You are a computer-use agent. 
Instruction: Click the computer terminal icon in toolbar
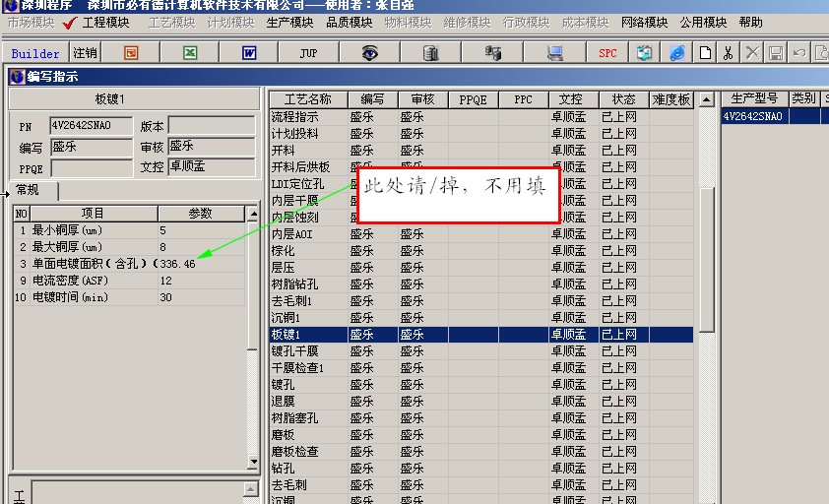tap(554, 53)
